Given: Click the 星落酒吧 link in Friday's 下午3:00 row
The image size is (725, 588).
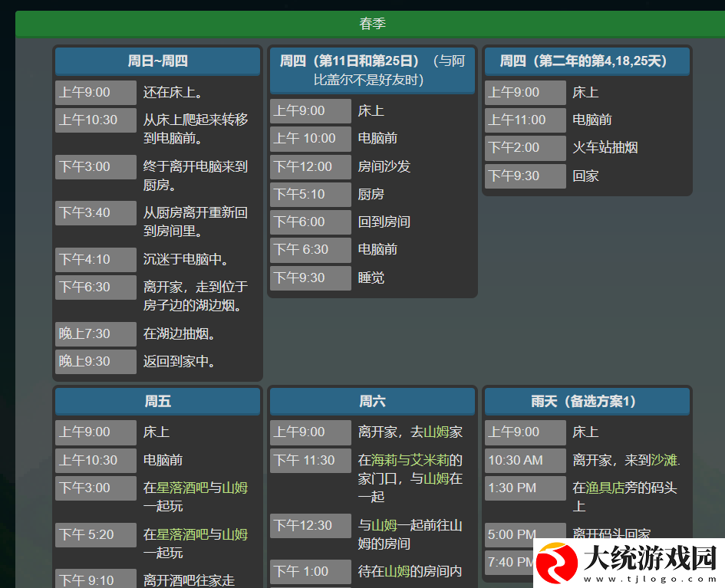Looking at the screenshot, I should pos(182,488).
